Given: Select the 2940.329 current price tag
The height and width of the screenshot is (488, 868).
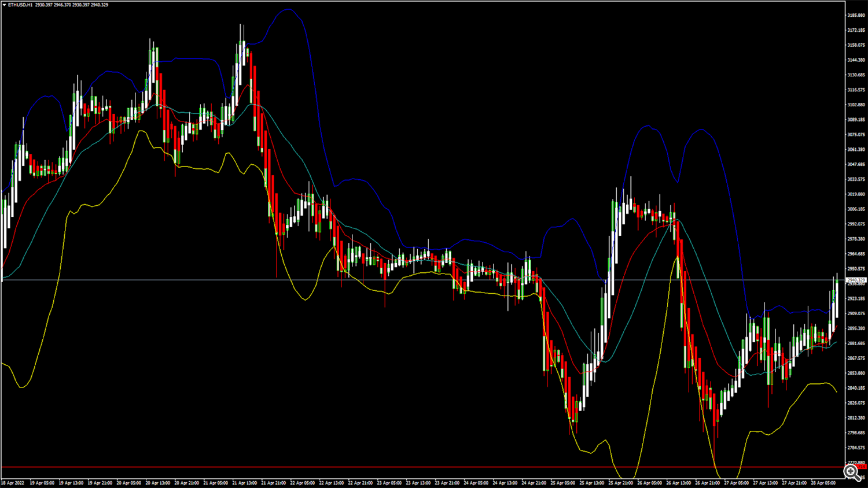Looking at the screenshot, I should (x=856, y=280).
